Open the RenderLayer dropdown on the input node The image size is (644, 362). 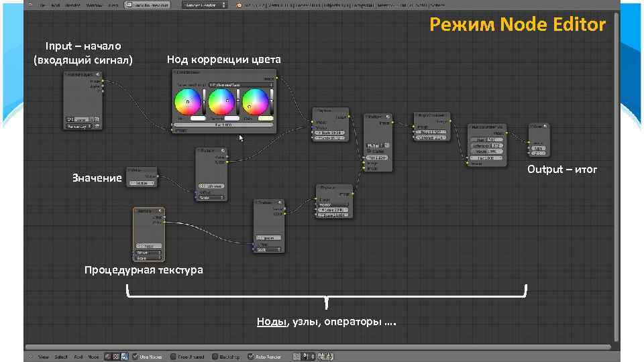point(79,126)
